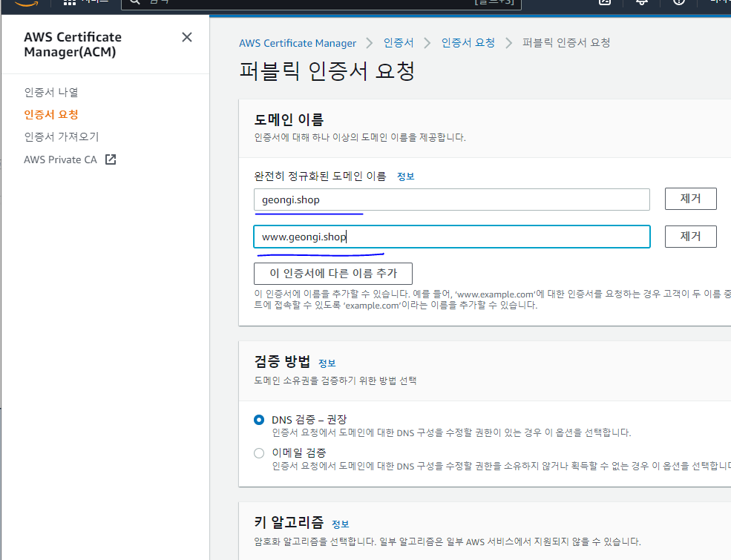
Task: Go to 인증서 가져오기 in the sidebar
Action: click(x=62, y=137)
